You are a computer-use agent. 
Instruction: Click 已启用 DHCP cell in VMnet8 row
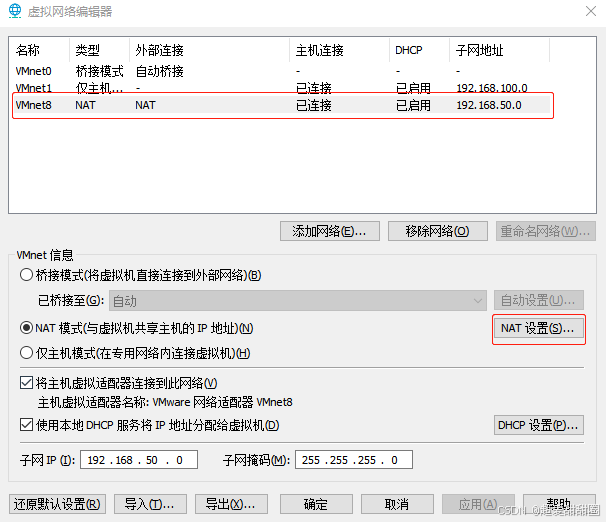point(413,105)
